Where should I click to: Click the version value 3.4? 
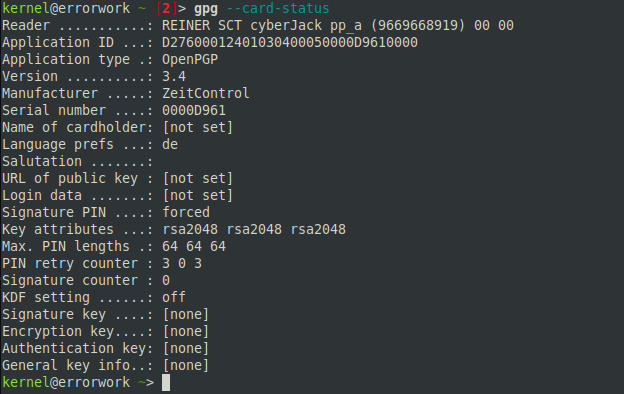point(174,76)
